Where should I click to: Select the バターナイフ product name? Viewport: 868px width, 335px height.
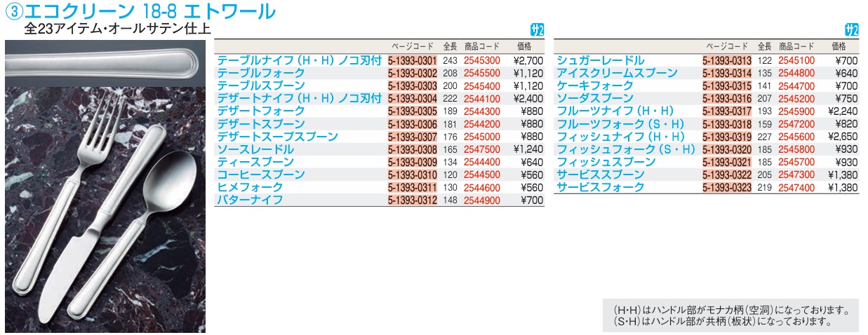[x=250, y=200]
